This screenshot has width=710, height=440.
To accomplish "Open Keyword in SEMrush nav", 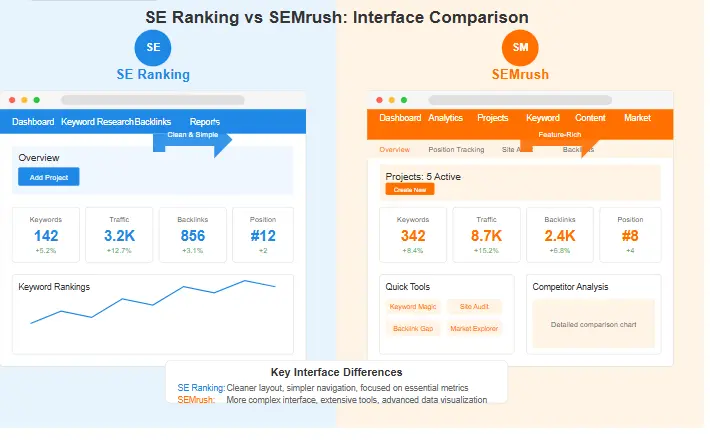I will pos(543,118).
